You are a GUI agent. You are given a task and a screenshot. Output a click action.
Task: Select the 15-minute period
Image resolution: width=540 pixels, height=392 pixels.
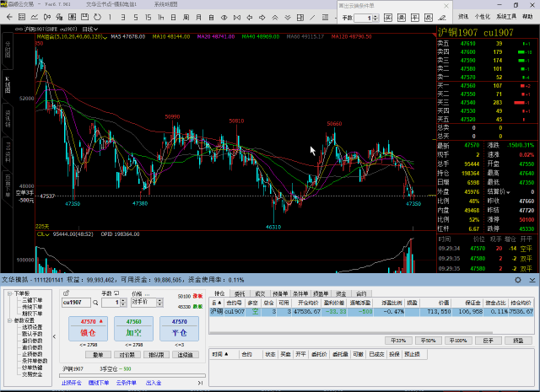(148, 17)
